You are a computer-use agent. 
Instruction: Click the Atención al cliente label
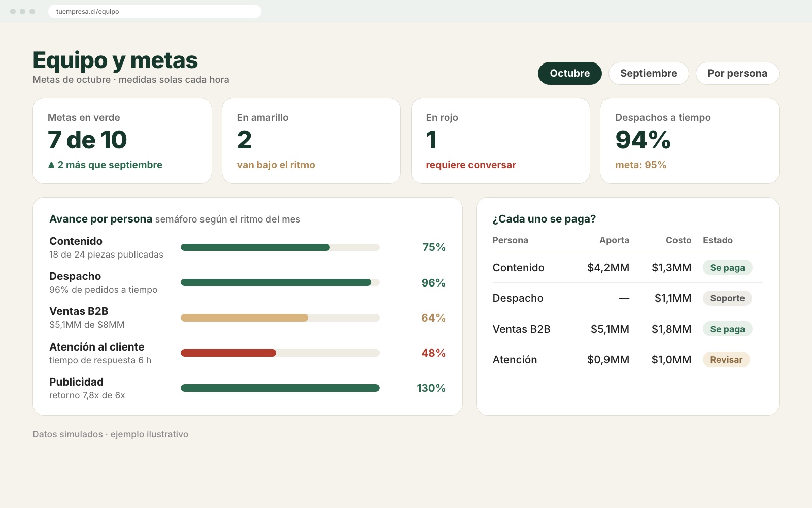pyautogui.click(x=96, y=347)
